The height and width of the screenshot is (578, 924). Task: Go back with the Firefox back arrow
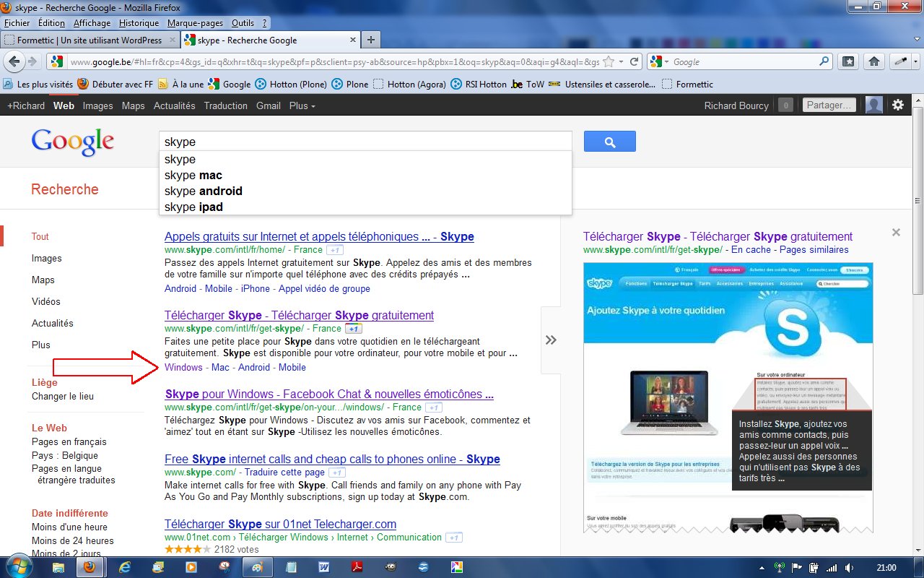pyautogui.click(x=14, y=62)
